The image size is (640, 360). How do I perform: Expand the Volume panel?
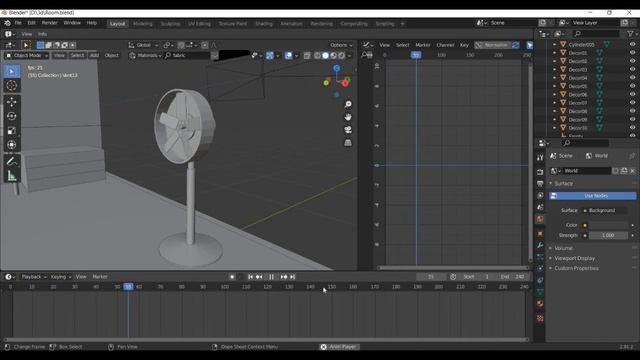[x=563, y=248]
